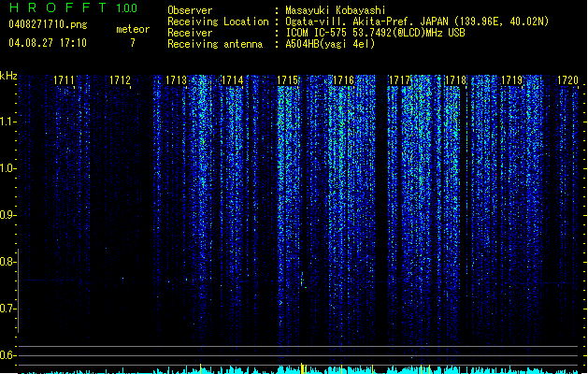This screenshot has width=588, height=374.
Task: Click the meteor count 7
Action: point(133,43)
